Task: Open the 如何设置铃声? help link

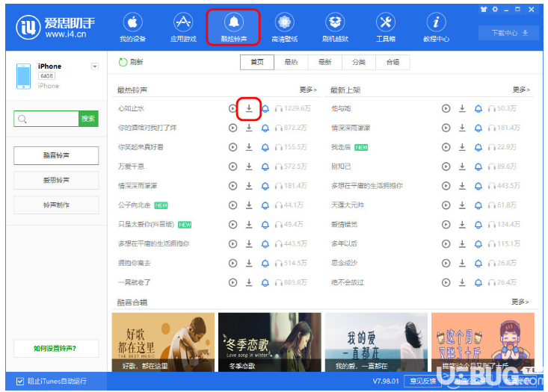Action: 55,349
